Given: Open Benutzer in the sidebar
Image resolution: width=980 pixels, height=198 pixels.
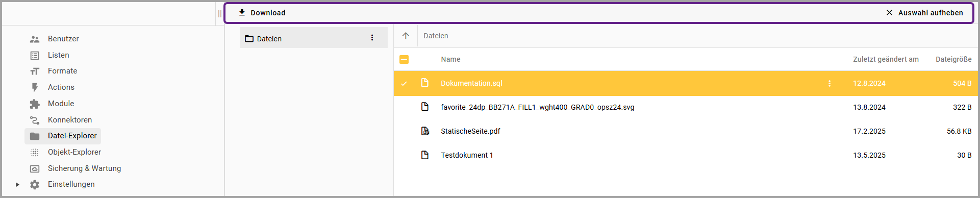Looking at the screenshot, I should (x=63, y=39).
